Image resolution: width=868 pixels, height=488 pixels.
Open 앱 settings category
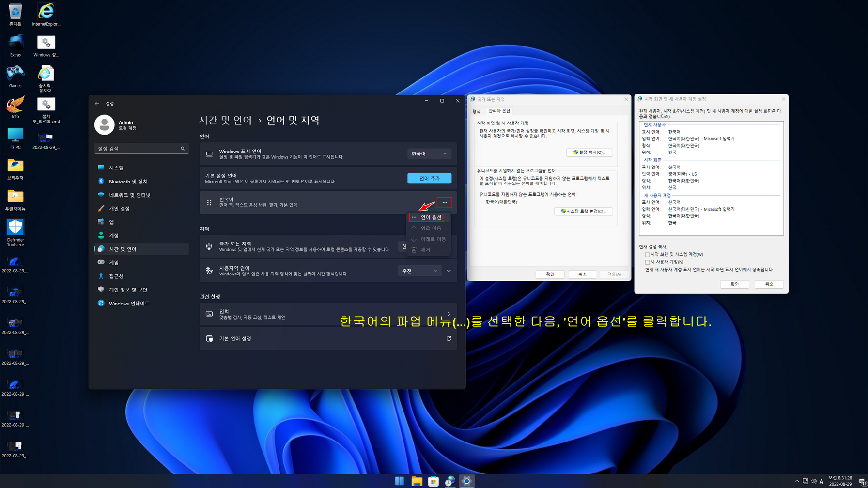click(141, 222)
